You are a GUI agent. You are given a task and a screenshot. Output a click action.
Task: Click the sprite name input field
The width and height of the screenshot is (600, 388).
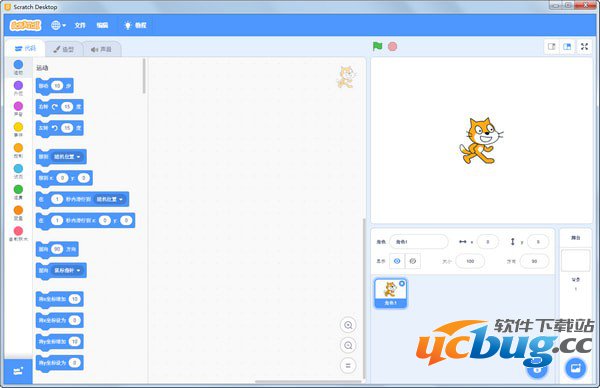pos(419,242)
